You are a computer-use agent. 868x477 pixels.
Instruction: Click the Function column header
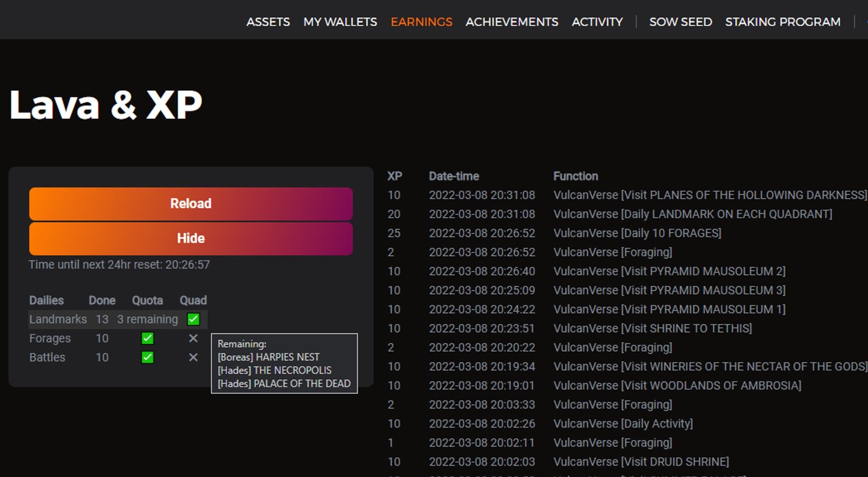tap(576, 176)
